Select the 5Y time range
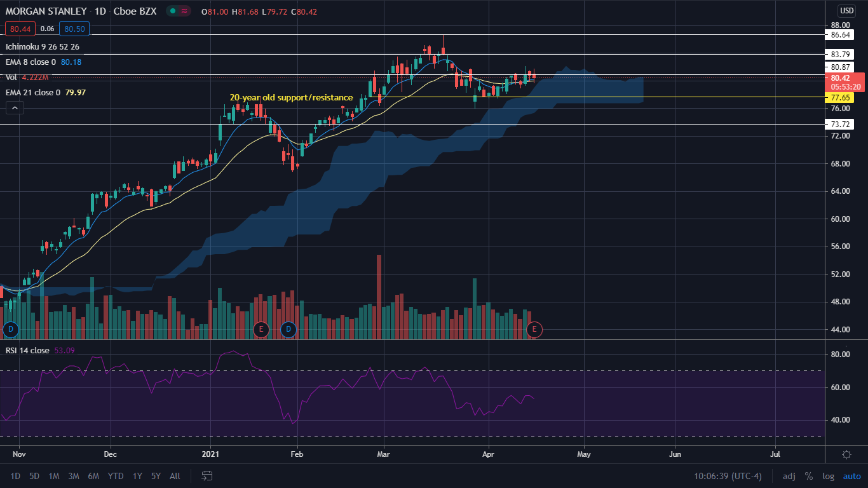Image resolution: width=868 pixels, height=488 pixels. point(156,476)
